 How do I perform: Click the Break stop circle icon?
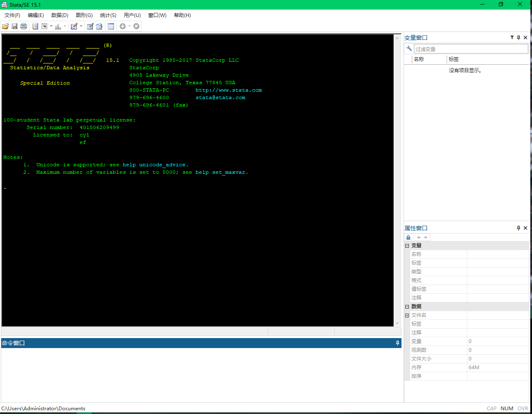pyautogui.click(x=136, y=26)
